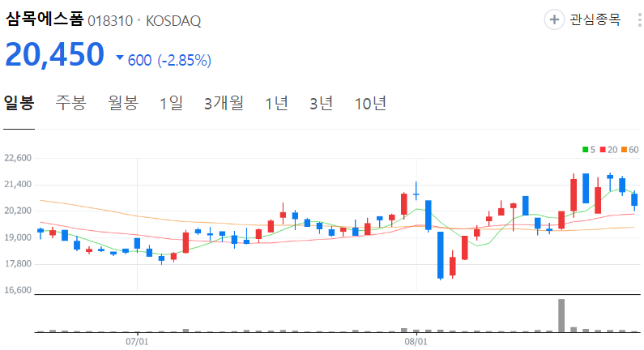Screen dimensions: 644x350
Task: Switch to the 월봉 monthly tab
Action: click(x=123, y=103)
